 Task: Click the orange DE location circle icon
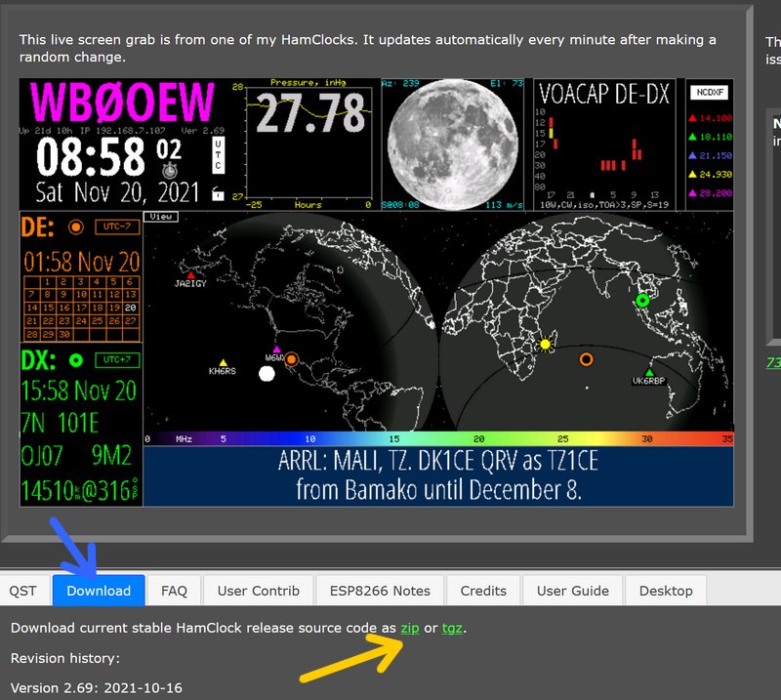76,227
